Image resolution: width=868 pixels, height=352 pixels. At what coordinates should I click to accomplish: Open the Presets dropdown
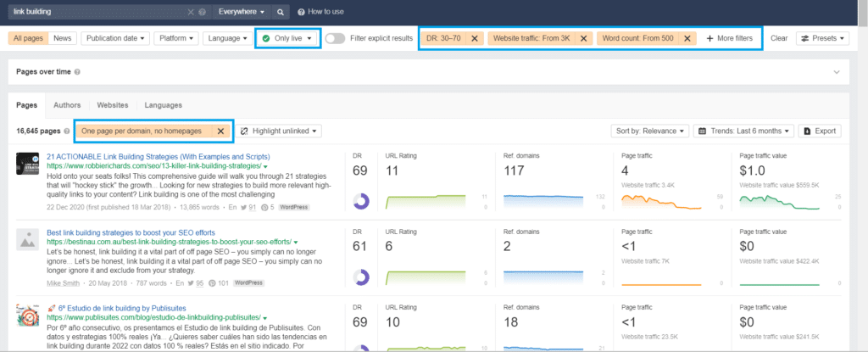pos(822,38)
